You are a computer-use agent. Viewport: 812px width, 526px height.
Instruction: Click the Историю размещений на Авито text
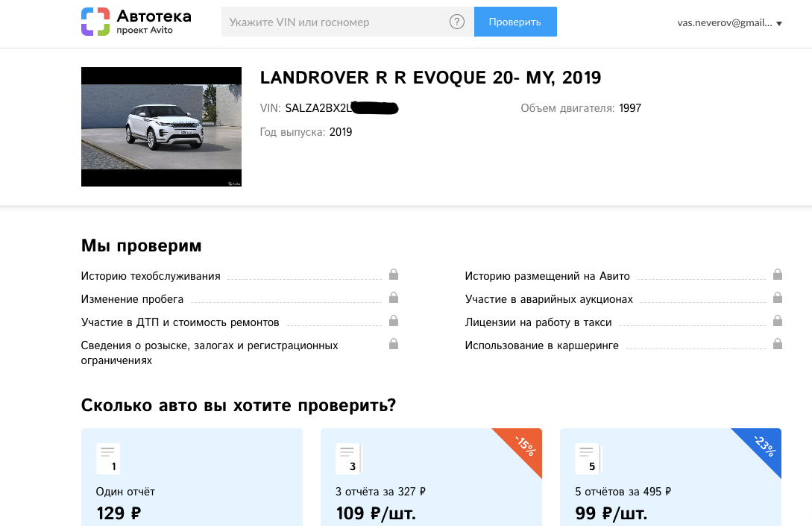click(x=547, y=276)
